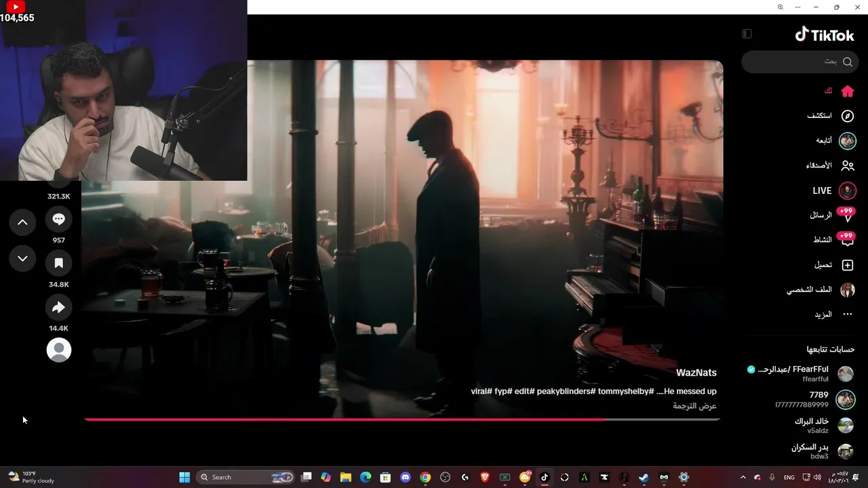This screenshot has width=868, height=488.
Task: Select the الرسائل (Messages) menu label
Action: click(821, 215)
